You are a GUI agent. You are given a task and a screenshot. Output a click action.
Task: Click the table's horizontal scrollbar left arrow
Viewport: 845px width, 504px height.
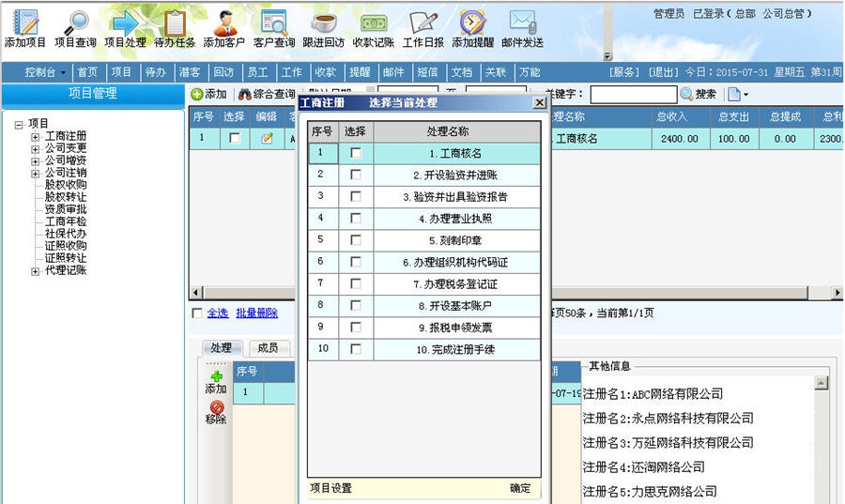click(195, 293)
